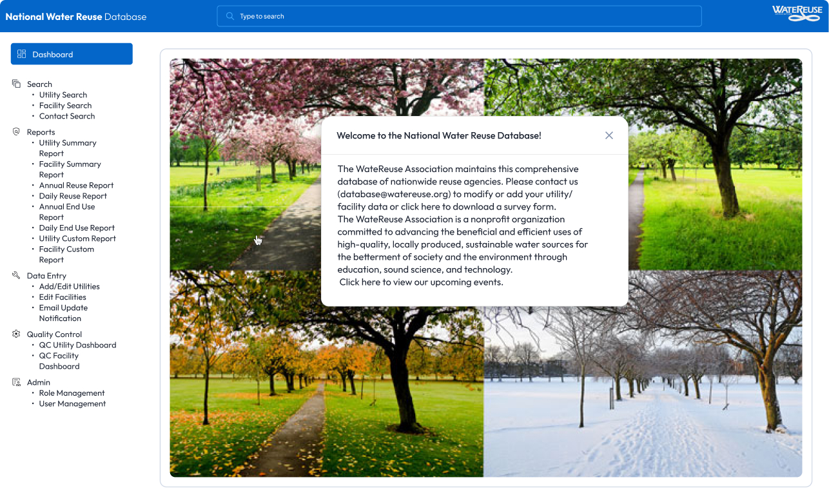Select Daily End Use Report
Viewport: 829px width, 504px height.
point(77,228)
